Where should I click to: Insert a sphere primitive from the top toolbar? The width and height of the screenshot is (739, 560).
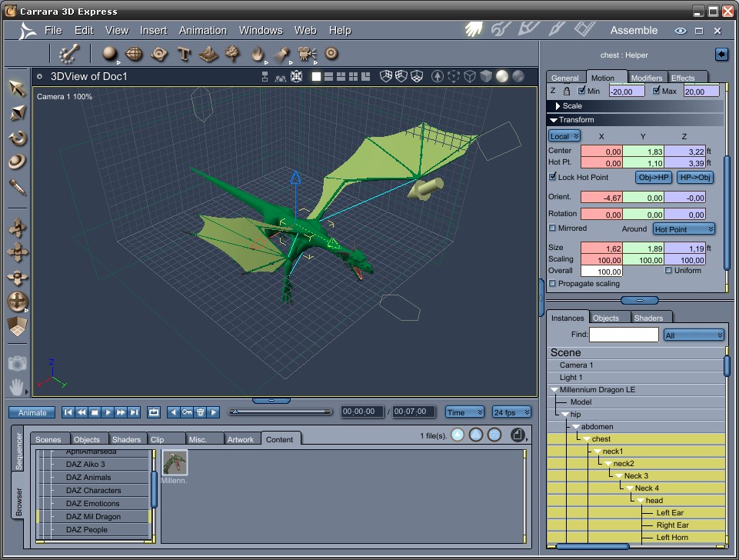click(110, 54)
